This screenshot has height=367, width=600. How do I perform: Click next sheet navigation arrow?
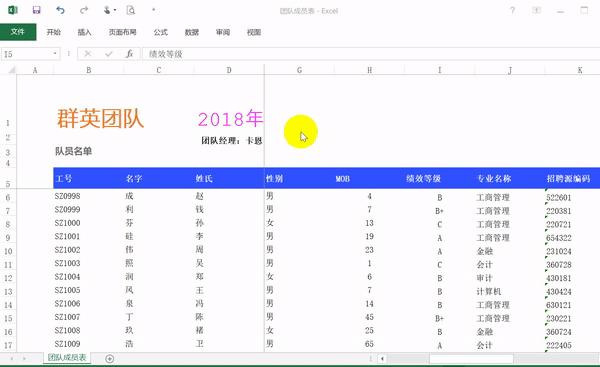coord(24,359)
